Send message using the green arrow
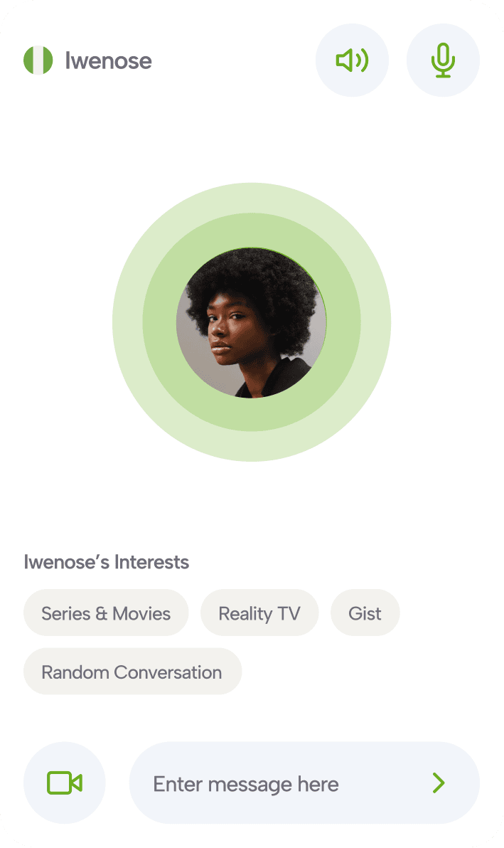 click(x=439, y=783)
